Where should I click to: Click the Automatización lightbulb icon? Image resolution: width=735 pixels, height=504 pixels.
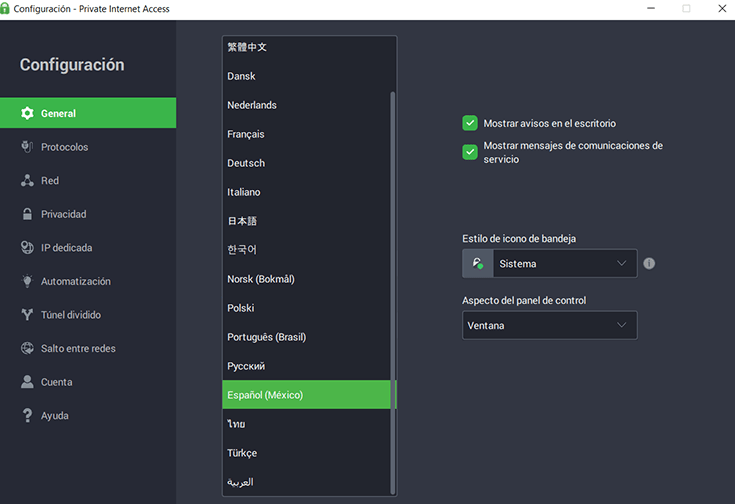27,281
